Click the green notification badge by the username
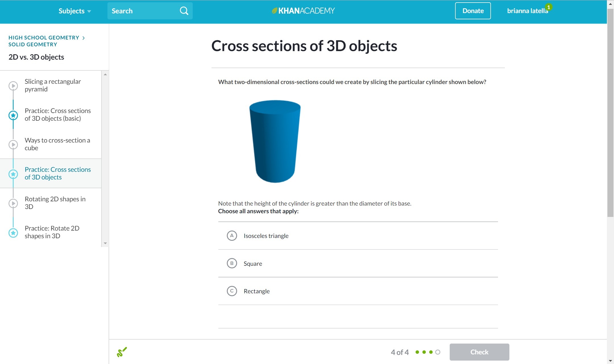 [x=549, y=7]
